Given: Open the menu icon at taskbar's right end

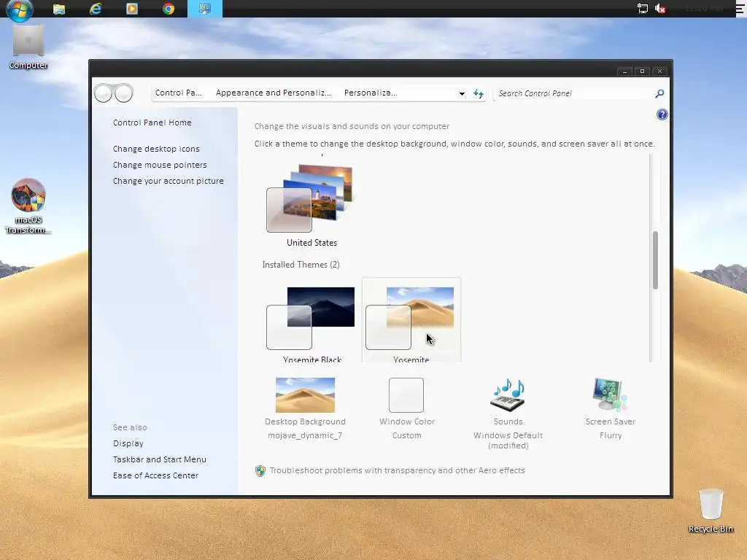Looking at the screenshot, I should (740, 9).
